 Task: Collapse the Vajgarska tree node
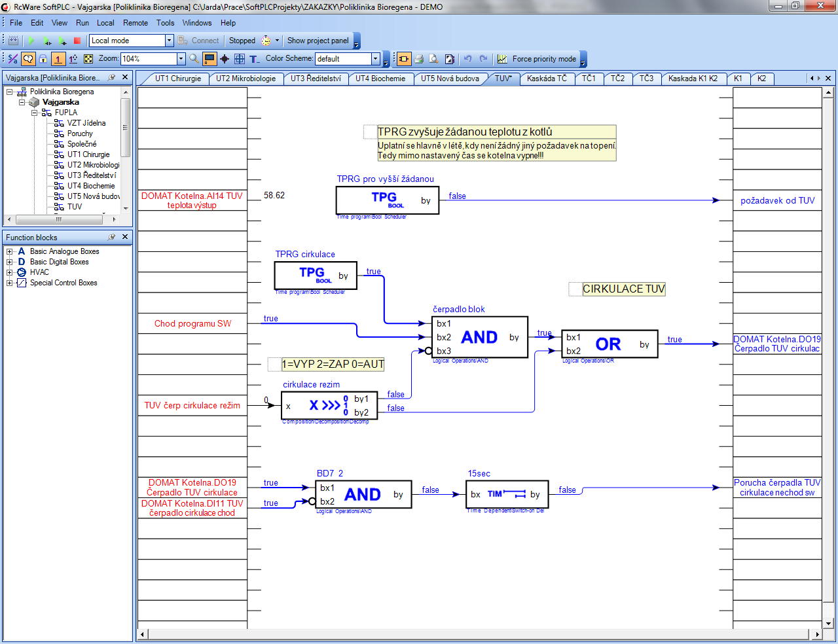22,102
